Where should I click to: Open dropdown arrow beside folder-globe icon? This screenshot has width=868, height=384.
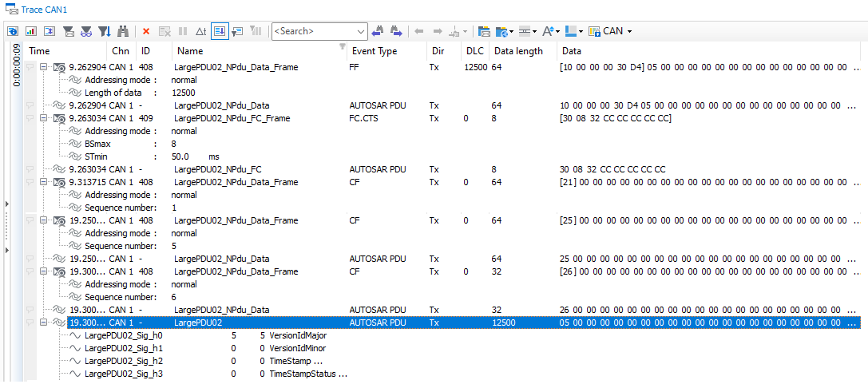[x=512, y=32]
